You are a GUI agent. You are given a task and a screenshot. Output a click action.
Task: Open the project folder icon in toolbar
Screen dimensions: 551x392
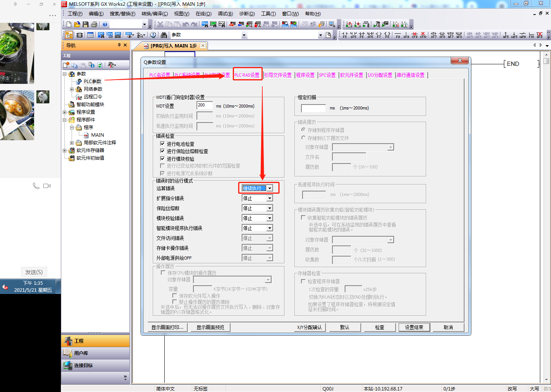coord(77,24)
